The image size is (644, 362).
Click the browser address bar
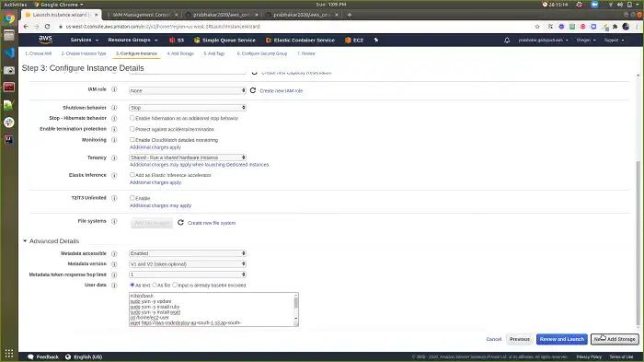tap(295, 27)
